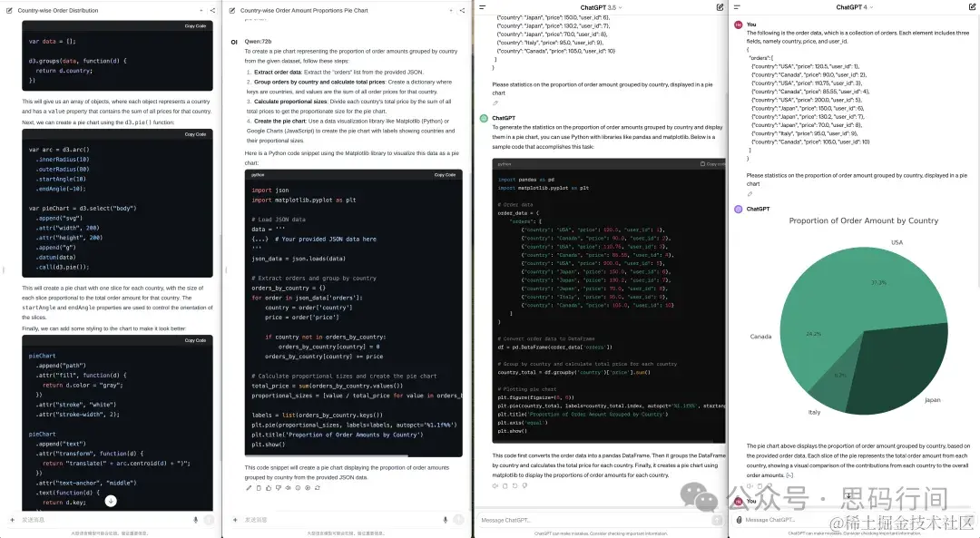Viewport: 980px width, 538px height.
Task: Click send arrow in ChatGPT 3.5 message box
Action: point(718,520)
